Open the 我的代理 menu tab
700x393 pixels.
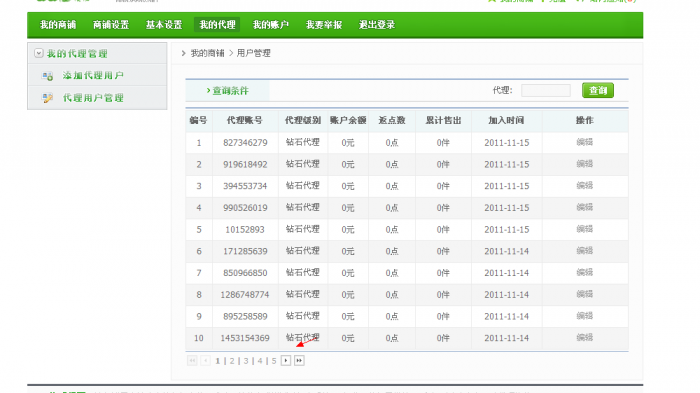coord(217,25)
